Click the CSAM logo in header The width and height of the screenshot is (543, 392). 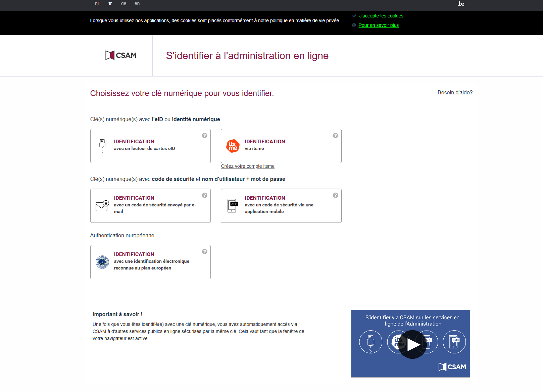(x=121, y=55)
